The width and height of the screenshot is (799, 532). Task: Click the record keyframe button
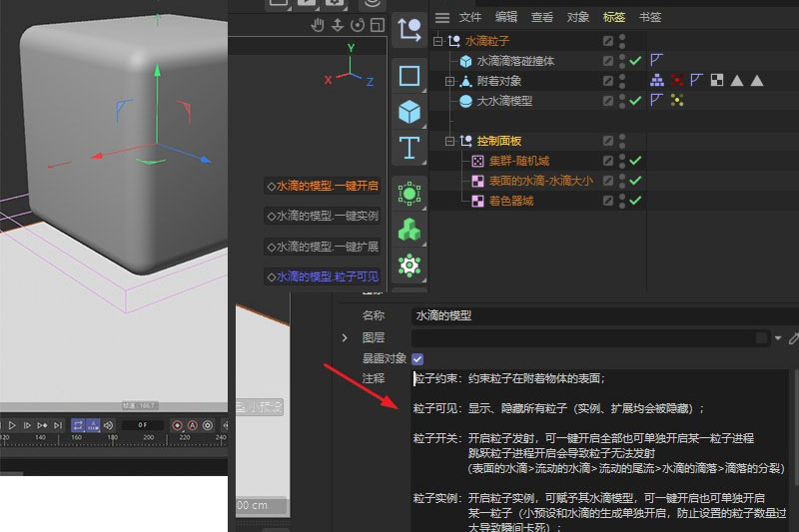(x=177, y=425)
